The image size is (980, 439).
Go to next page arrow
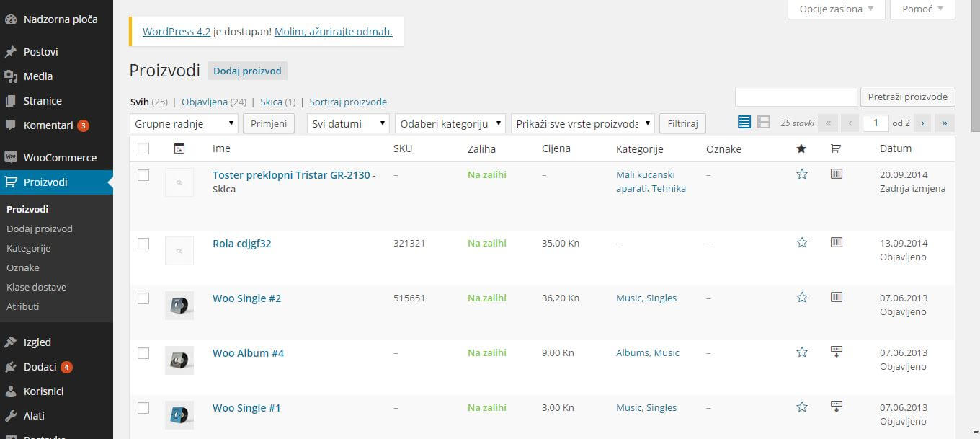point(922,123)
